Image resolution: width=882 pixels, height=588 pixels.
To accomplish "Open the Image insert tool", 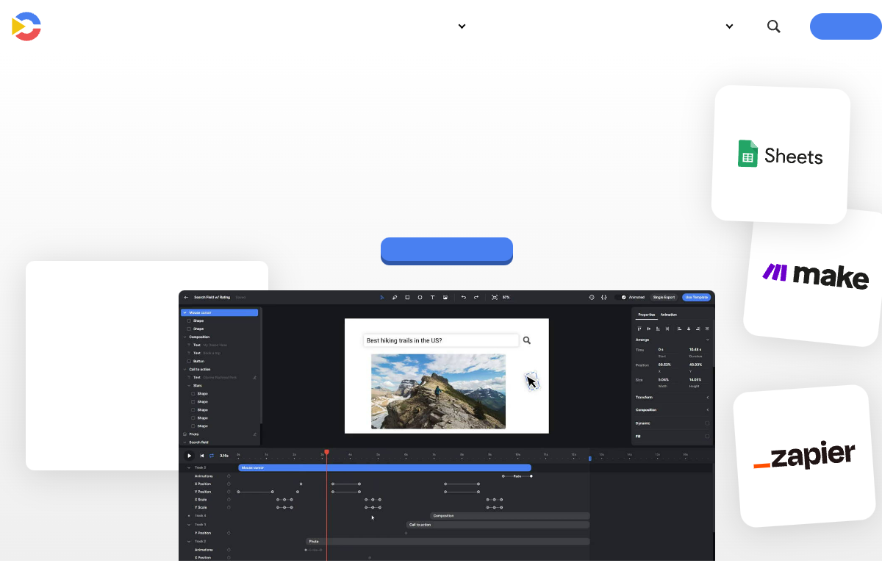I will (x=445, y=297).
